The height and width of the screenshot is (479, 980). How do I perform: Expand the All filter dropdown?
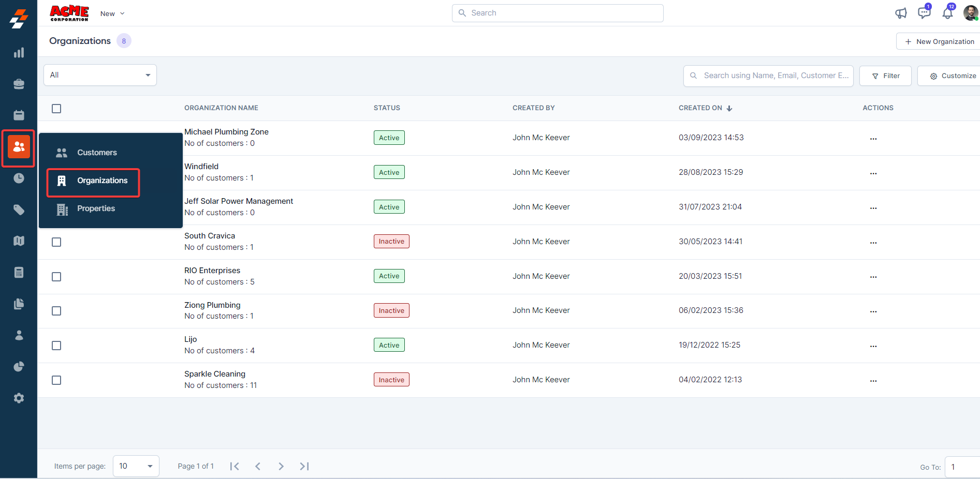(x=100, y=75)
